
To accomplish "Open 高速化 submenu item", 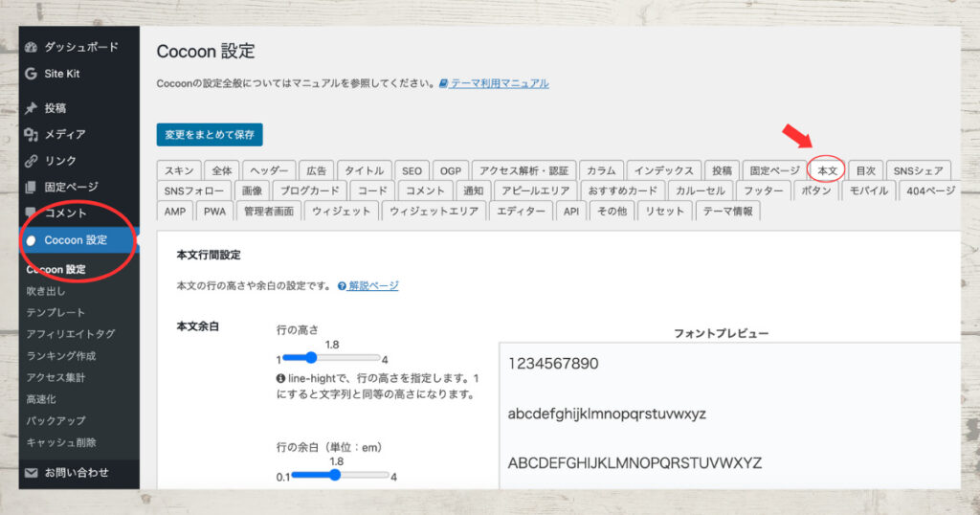I will point(40,399).
